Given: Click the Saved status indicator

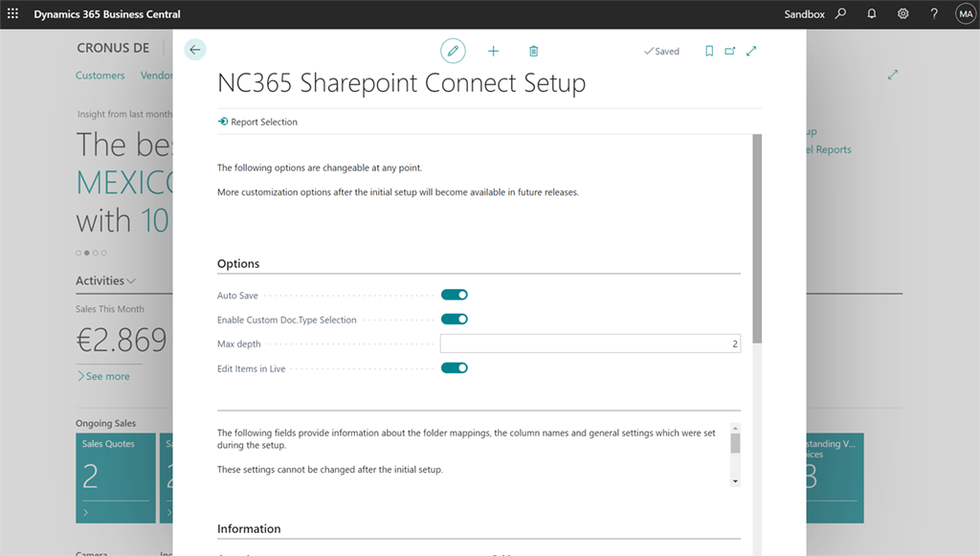Looking at the screenshot, I should [661, 52].
